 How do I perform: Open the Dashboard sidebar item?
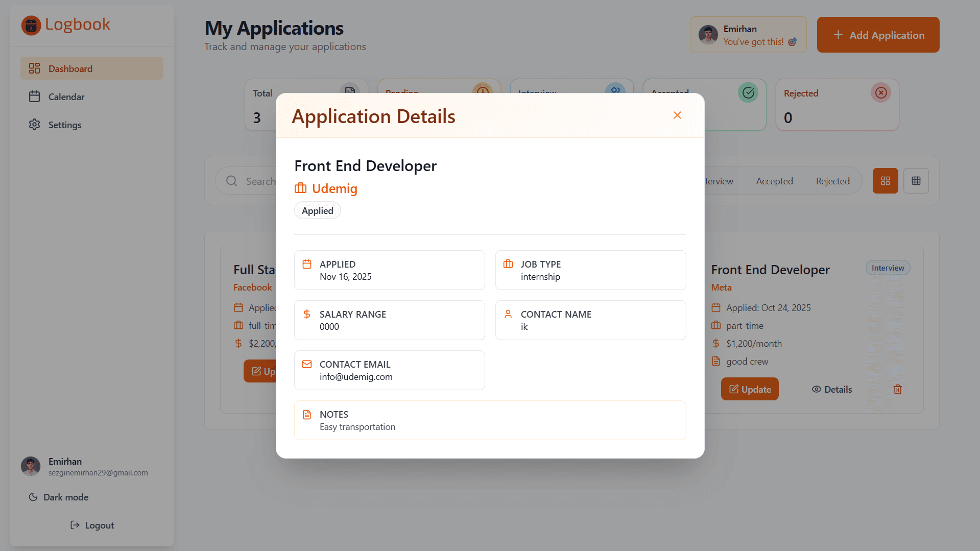(92, 68)
